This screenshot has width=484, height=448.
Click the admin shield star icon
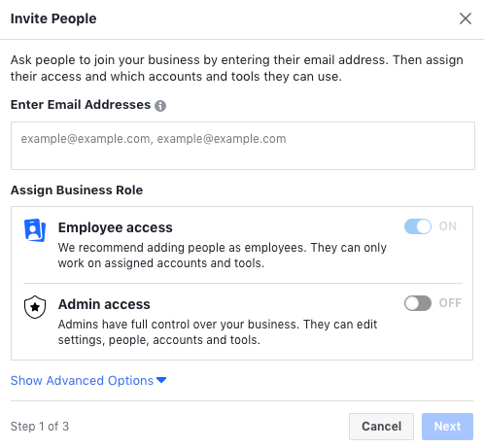coord(35,307)
